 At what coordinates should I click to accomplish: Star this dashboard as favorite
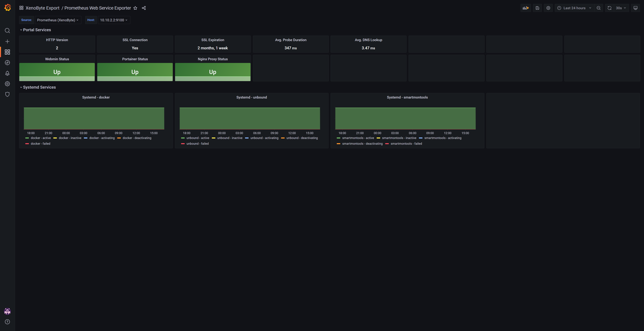tap(135, 8)
